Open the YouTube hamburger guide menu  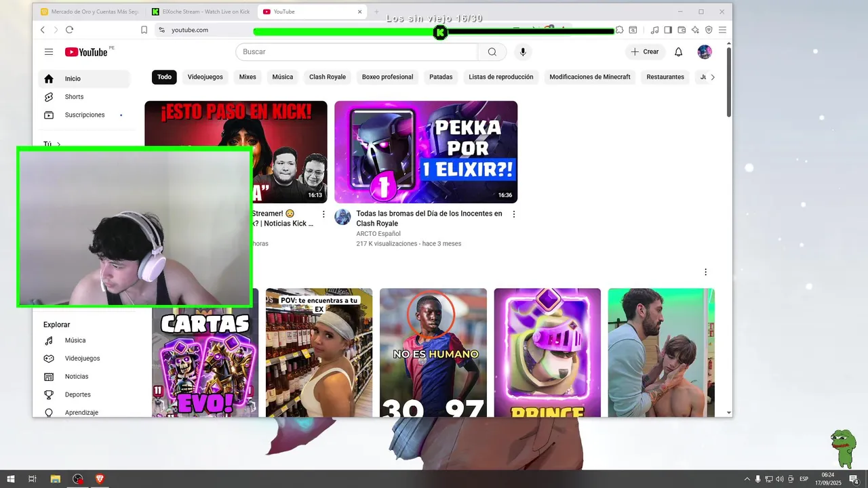click(x=49, y=52)
